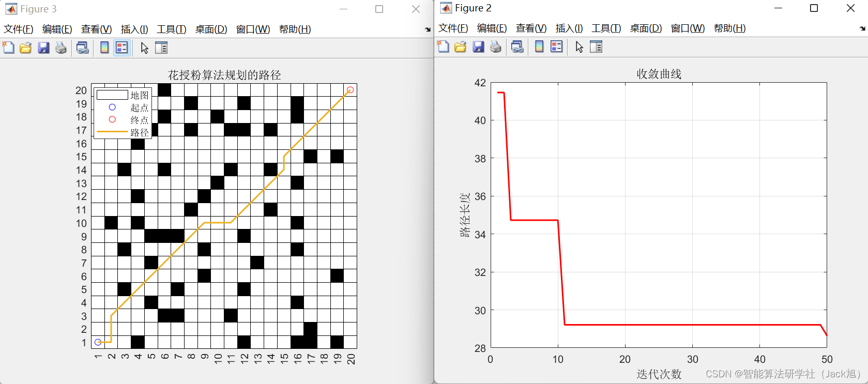This screenshot has height=384, width=868.
Task: Open 帮助(H) menu in Figure 2
Action: (729, 28)
